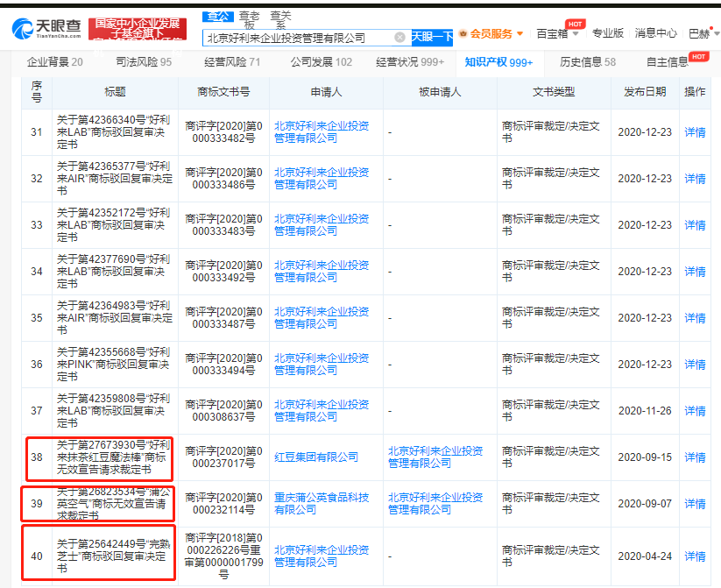Viewport: 721px width, 588px height.
Task: Open the 专业版 link
Action: click(607, 33)
